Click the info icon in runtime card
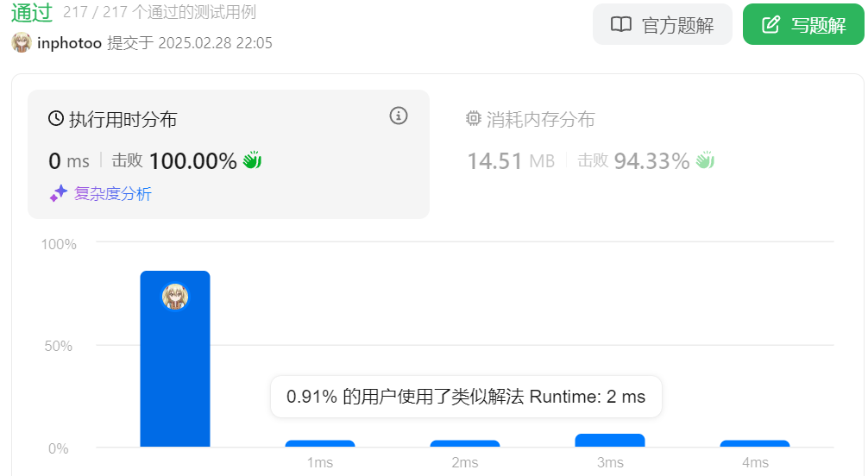868x476 pixels. [398, 116]
